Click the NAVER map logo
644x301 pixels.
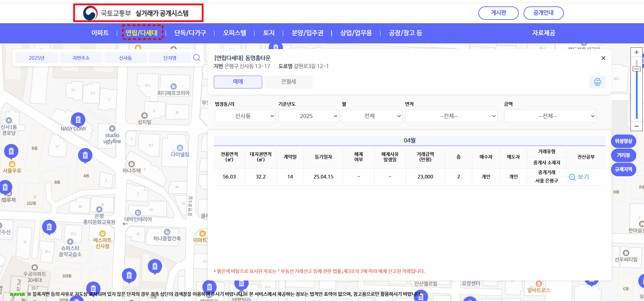coord(18,294)
